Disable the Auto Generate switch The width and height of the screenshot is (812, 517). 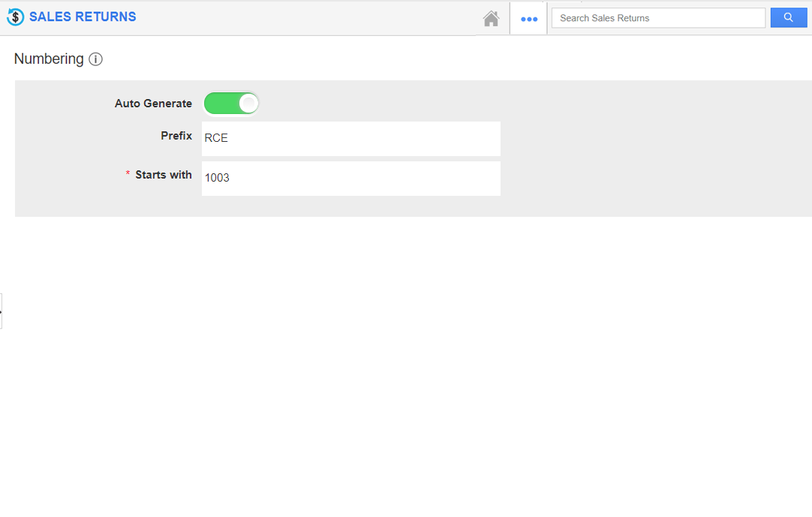click(231, 104)
